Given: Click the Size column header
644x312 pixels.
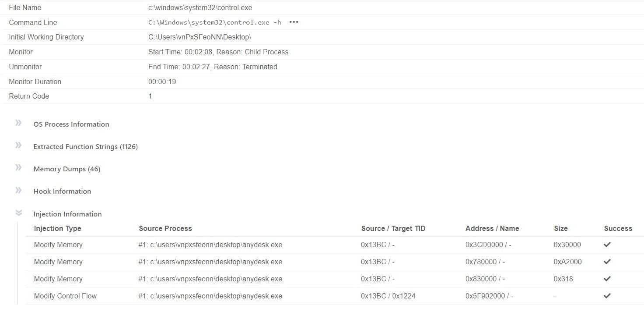Looking at the screenshot, I should point(560,228).
